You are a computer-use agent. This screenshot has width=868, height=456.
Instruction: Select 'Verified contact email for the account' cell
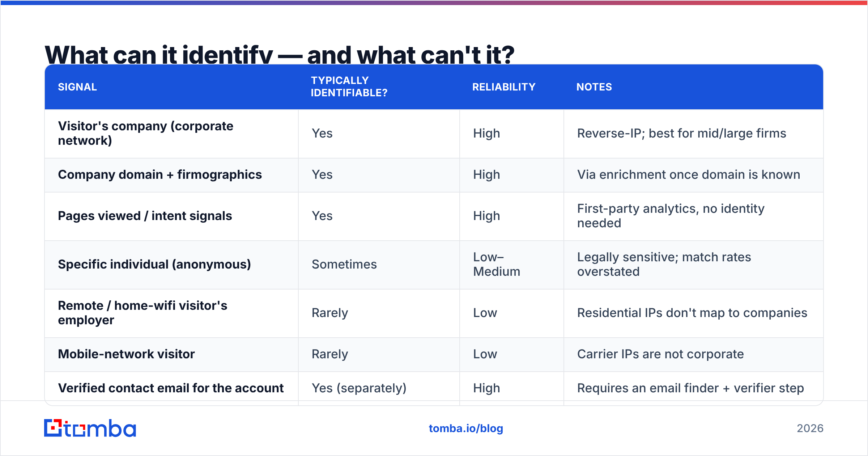coord(171,388)
